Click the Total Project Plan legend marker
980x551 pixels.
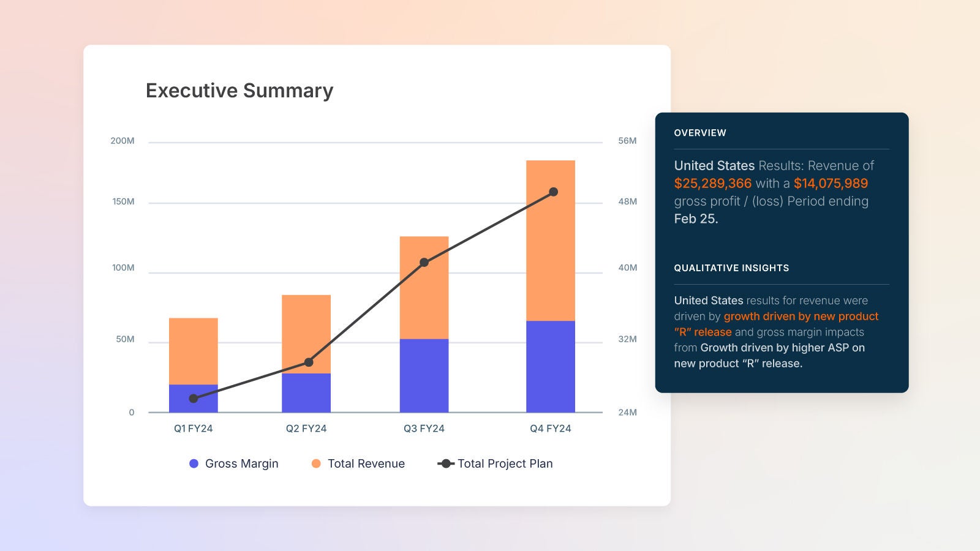tap(445, 463)
